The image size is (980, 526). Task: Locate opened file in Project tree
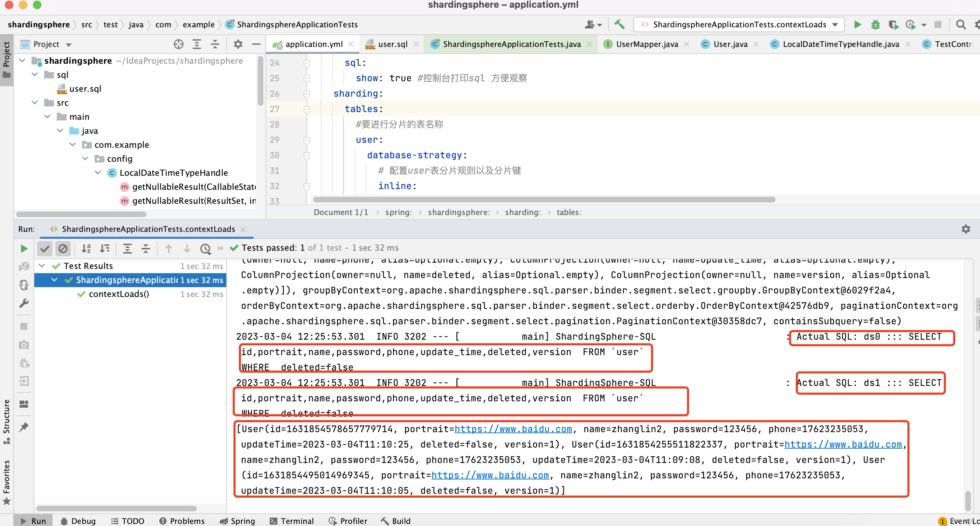[178, 44]
